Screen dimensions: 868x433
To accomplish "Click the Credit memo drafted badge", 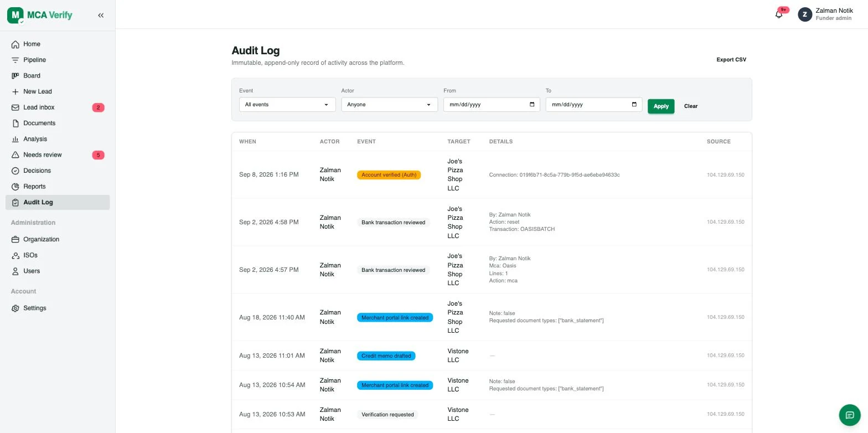I will point(386,356).
